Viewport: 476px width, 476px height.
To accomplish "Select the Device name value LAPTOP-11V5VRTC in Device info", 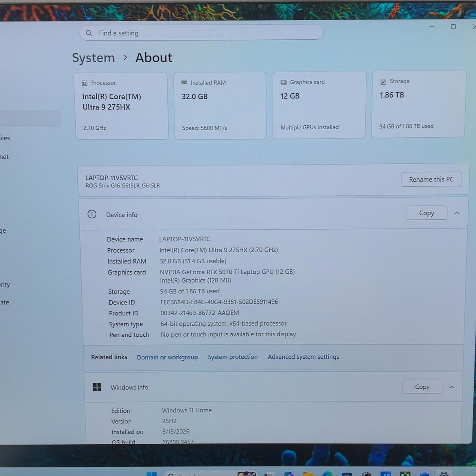I will coord(185,239).
